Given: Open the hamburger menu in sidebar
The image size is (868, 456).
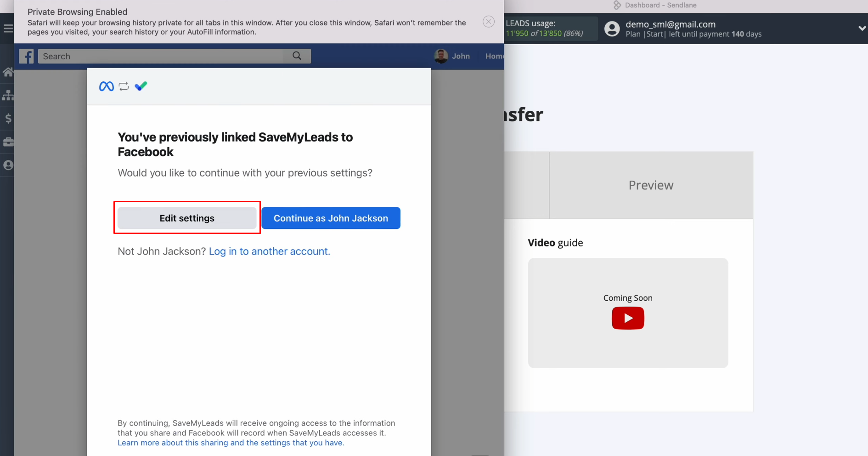Looking at the screenshot, I should pyautogui.click(x=8, y=28).
